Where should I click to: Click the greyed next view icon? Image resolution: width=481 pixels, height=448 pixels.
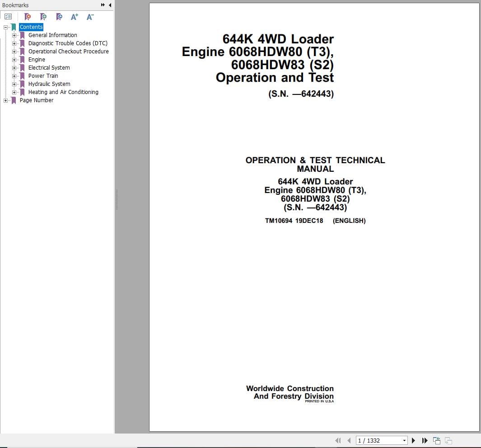tap(448, 440)
